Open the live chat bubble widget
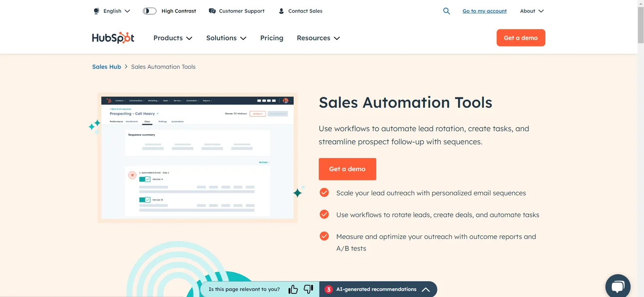Image resolution: width=644 pixels, height=297 pixels. (x=618, y=286)
